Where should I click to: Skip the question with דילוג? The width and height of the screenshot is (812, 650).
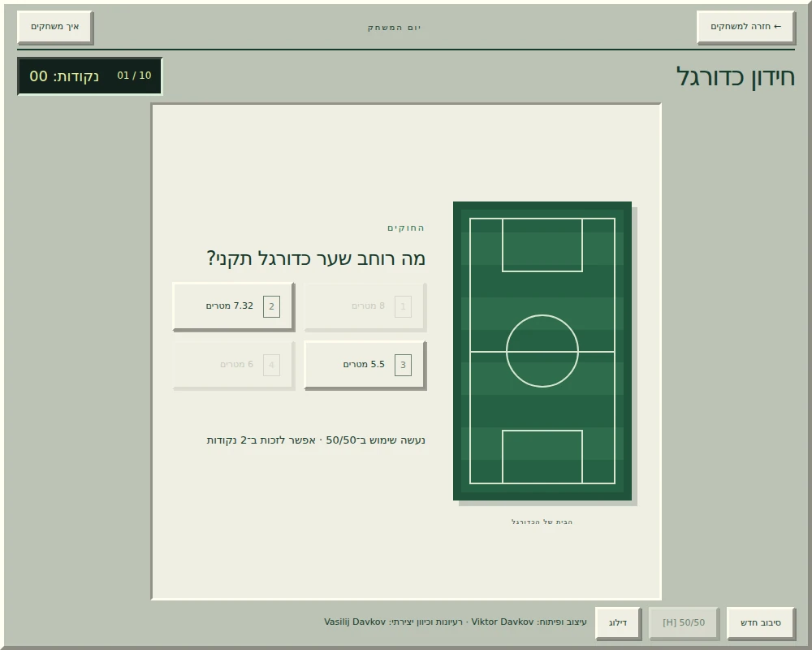[618, 622]
